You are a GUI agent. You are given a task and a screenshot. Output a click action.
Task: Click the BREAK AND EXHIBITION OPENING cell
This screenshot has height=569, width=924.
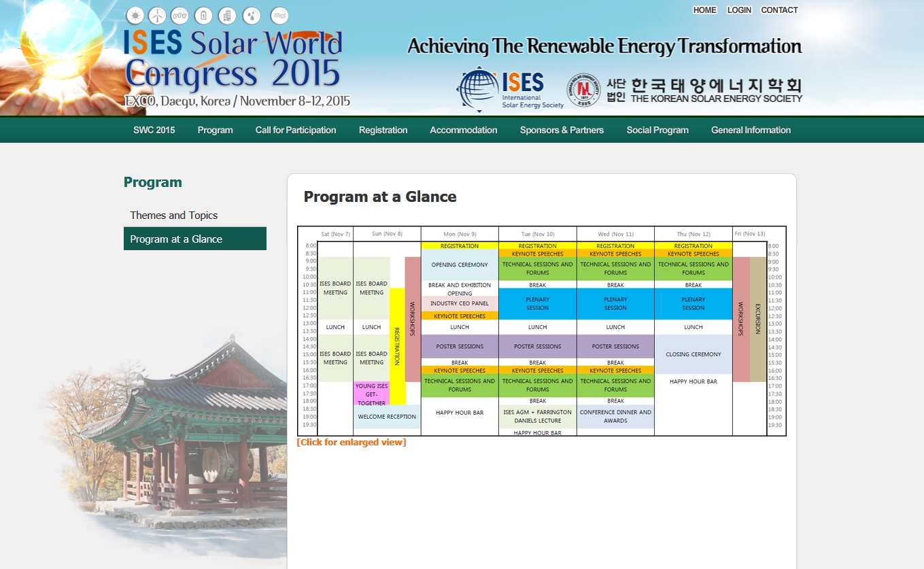click(460, 289)
